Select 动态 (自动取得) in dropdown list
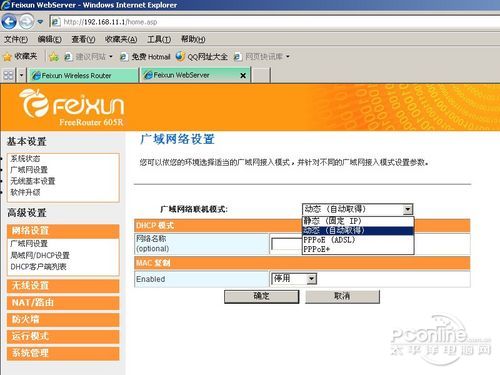This screenshot has width=500, height=375. point(358,230)
